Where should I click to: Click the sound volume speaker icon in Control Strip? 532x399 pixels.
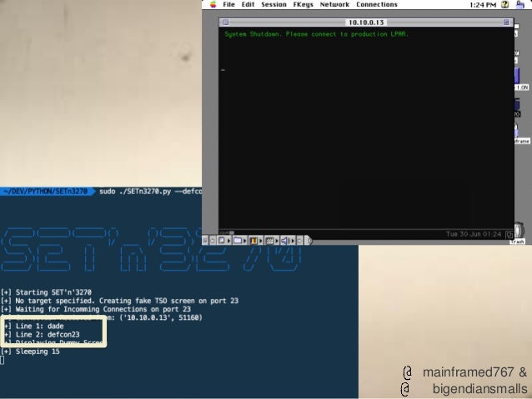pos(285,241)
